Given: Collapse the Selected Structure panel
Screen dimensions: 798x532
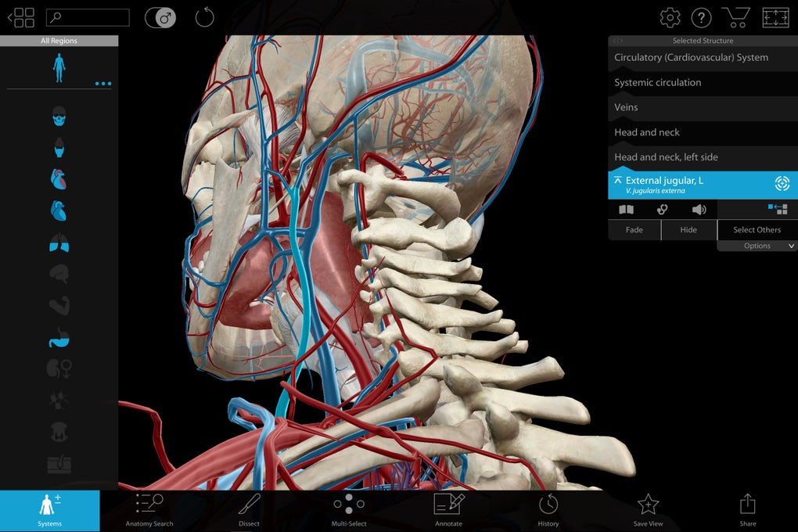Looking at the screenshot, I should [618, 40].
